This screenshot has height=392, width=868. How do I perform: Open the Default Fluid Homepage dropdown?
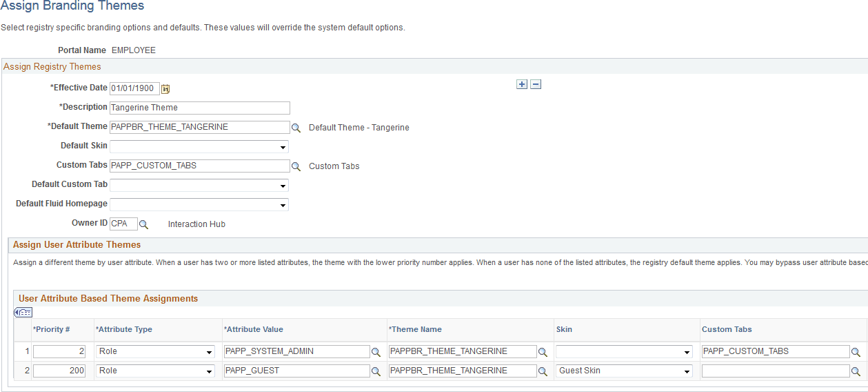pyautogui.click(x=199, y=204)
